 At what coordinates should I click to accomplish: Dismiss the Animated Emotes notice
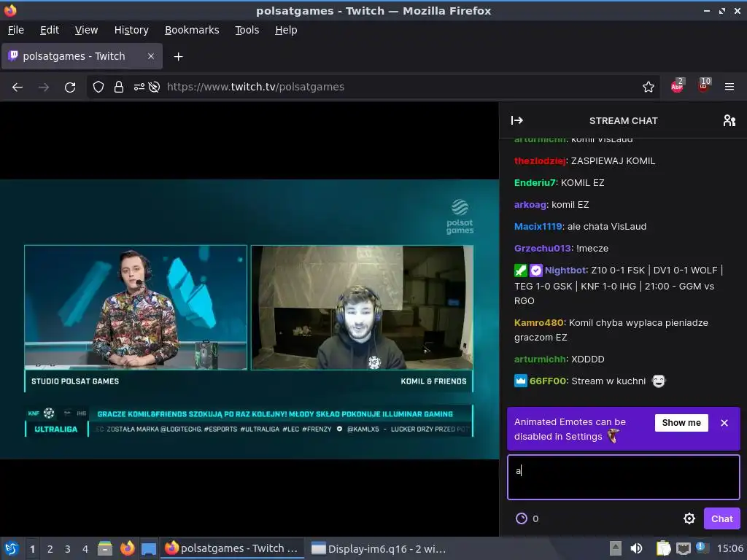(724, 423)
